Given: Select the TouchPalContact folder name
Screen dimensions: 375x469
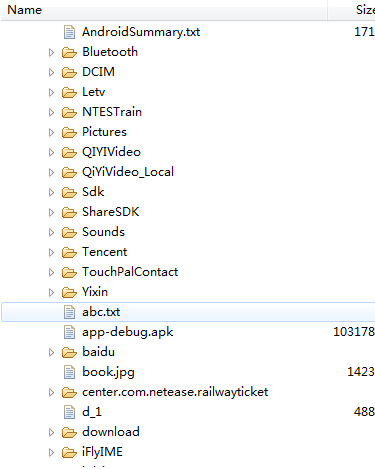Looking at the screenshot, I should click(130, 272).
